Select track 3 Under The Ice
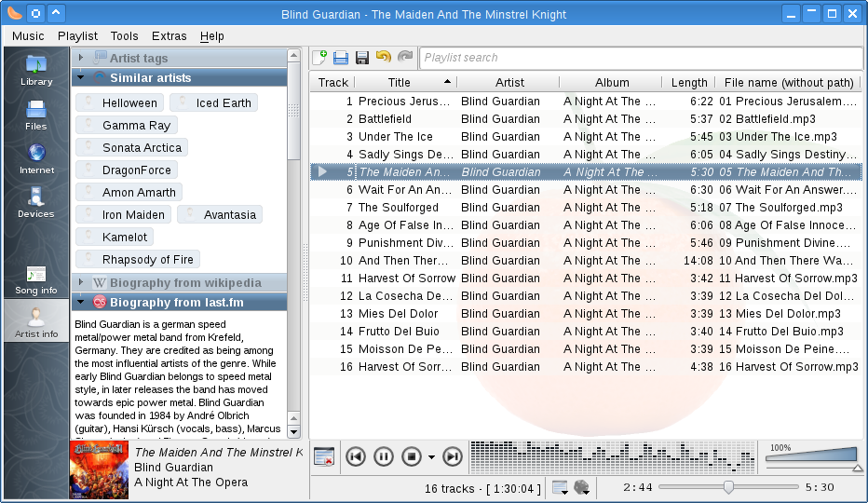Image resolution: width=868 pixels, height=503 pixels. pyautogui.click(x=586, y=137)
